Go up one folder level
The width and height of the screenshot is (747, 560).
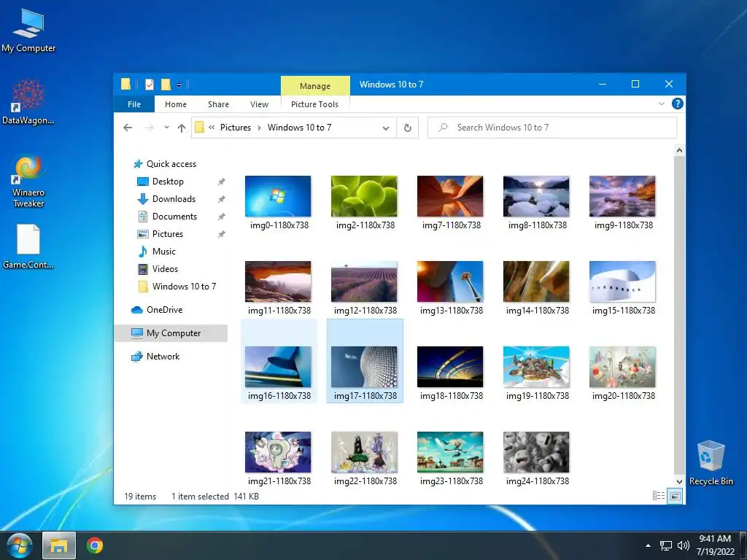point(182,128)
